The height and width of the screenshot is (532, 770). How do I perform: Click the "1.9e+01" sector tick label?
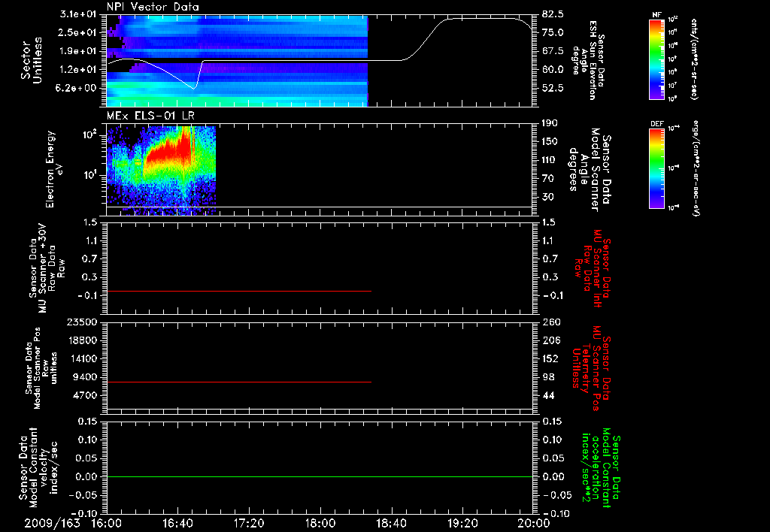point(77,52)
